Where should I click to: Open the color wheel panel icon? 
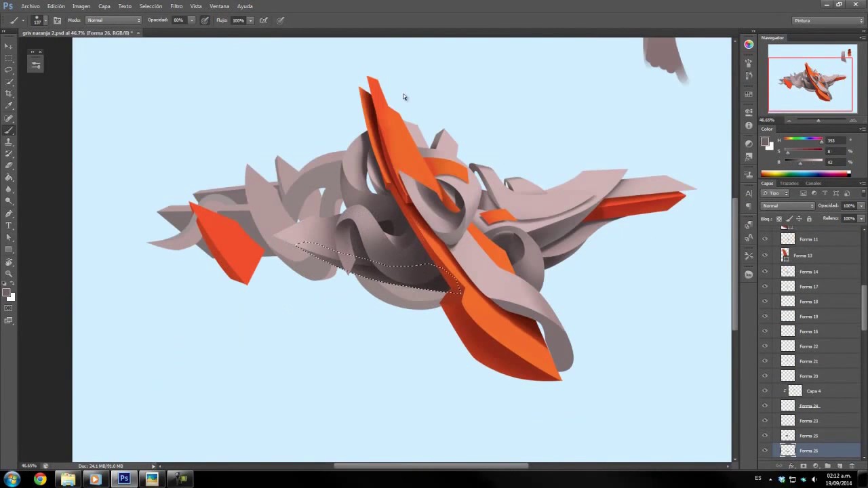click(749, 44)
